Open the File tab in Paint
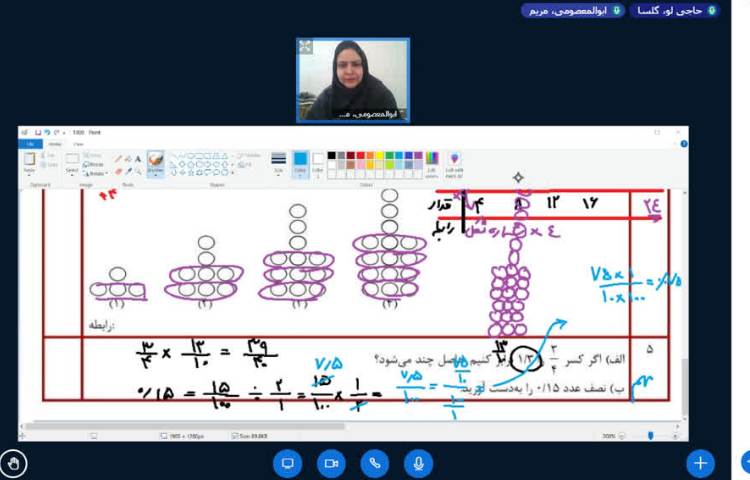Viewport: 750px width, 480px height. [x=30, y=144]
